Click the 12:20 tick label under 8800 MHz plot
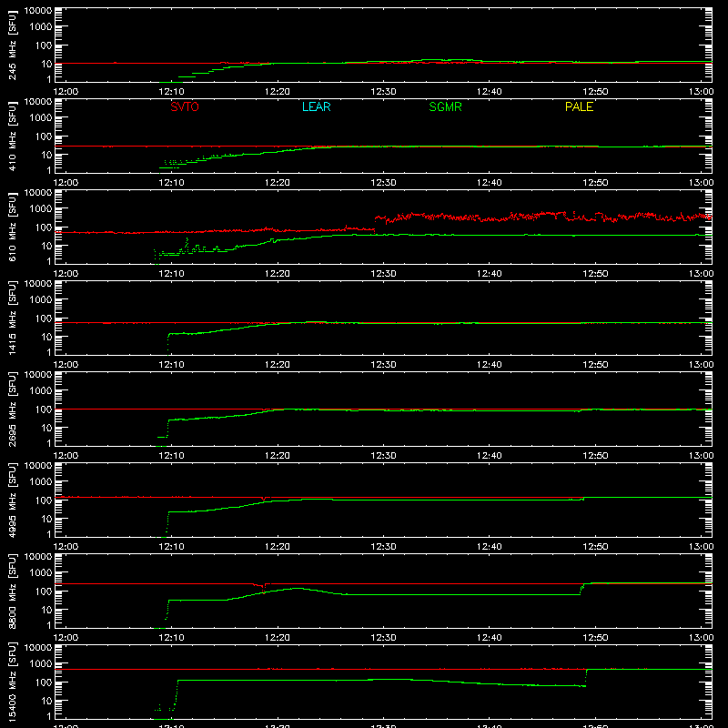The height and width of the screenshot is (728, 728). click(x=278, y=638)
